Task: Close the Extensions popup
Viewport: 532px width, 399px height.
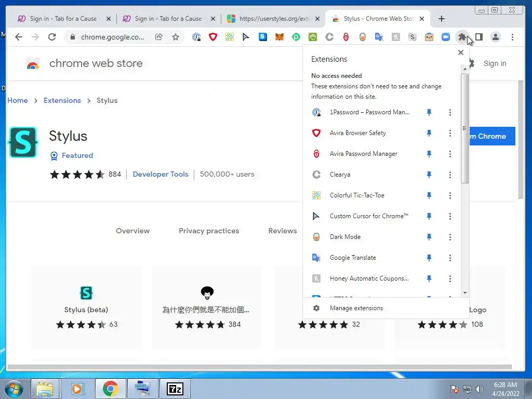Action: click(x=460, y=52)
